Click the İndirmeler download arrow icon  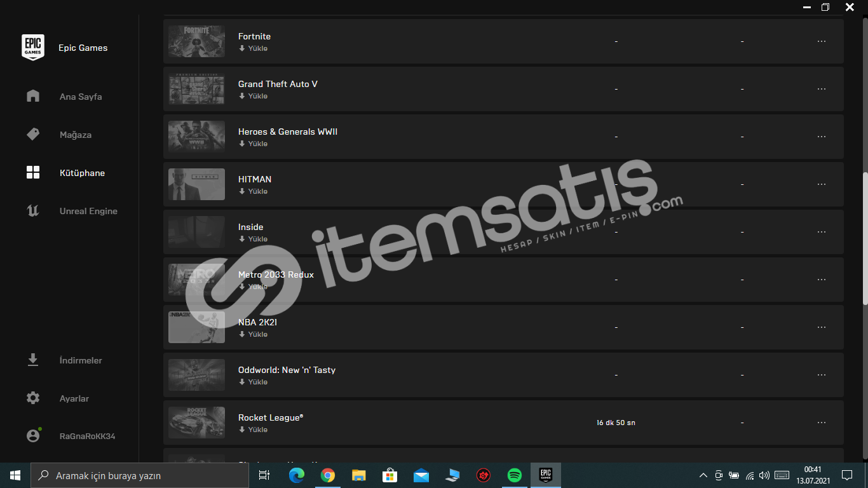(33, 360)
